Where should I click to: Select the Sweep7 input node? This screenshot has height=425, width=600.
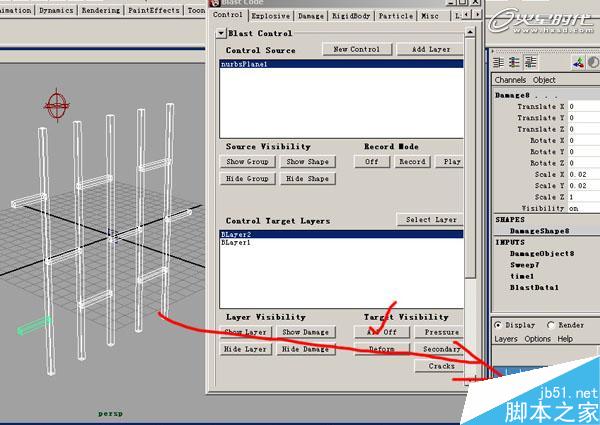pos(525,265)
